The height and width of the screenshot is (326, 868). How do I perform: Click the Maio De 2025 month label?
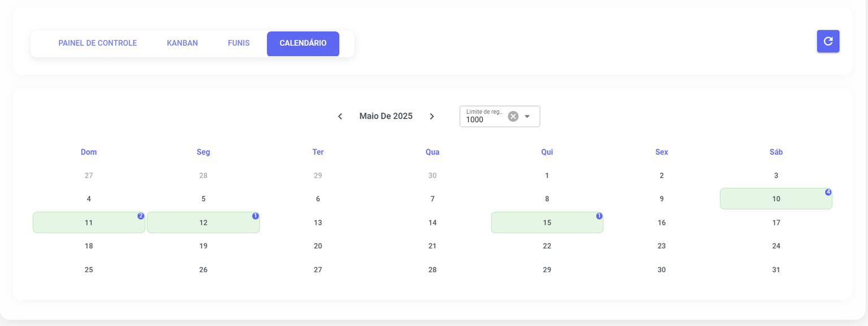(386, 117)
